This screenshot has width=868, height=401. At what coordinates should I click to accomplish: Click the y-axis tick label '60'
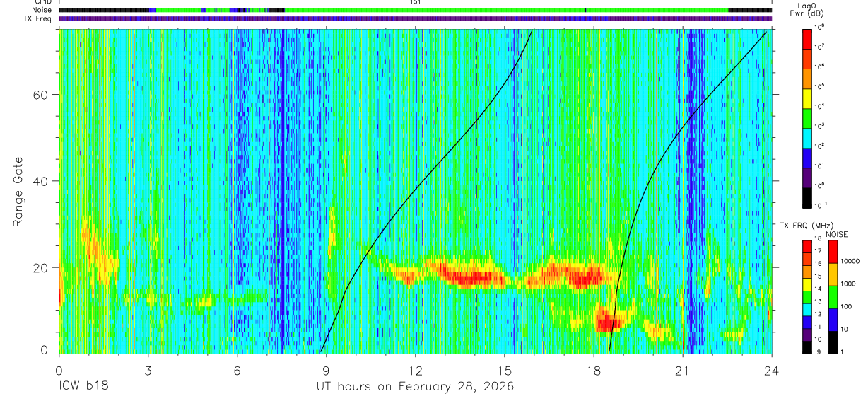coord(40,95)
